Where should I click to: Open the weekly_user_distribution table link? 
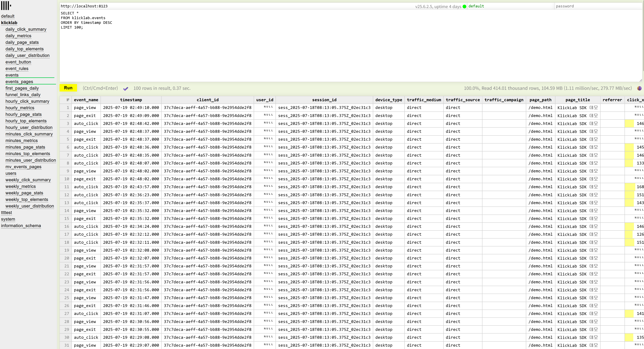tap(30, 206)
